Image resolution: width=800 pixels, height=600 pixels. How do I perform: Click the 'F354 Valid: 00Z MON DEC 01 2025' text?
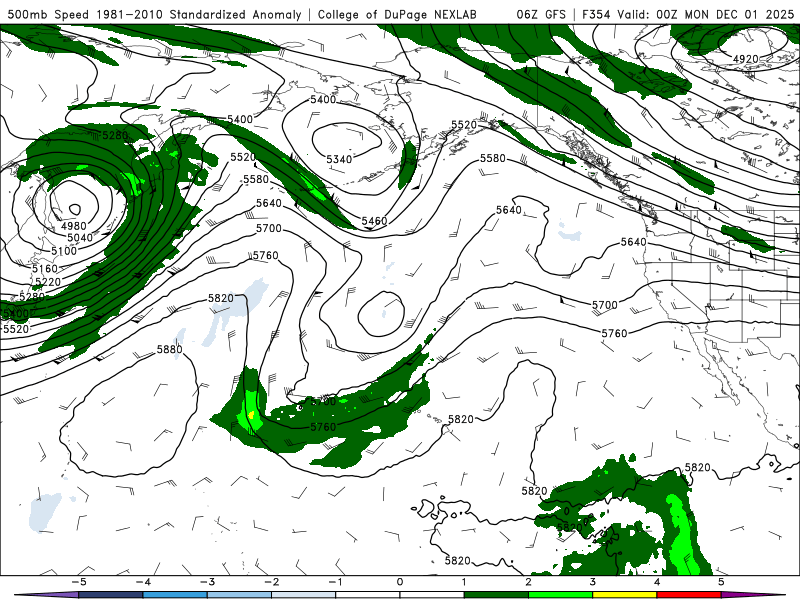(x=688, y=14)
